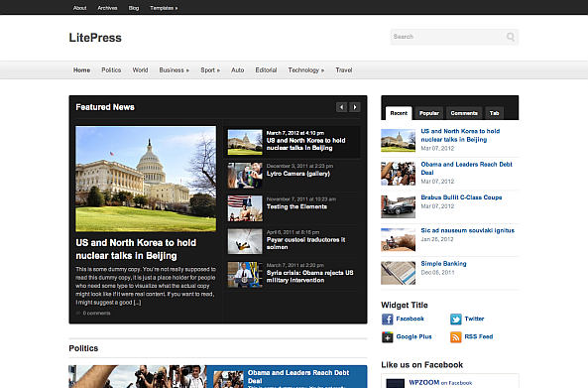Go to previous featured news slide
The width and height of the screenshot is (588, 388).
point(341,107)
